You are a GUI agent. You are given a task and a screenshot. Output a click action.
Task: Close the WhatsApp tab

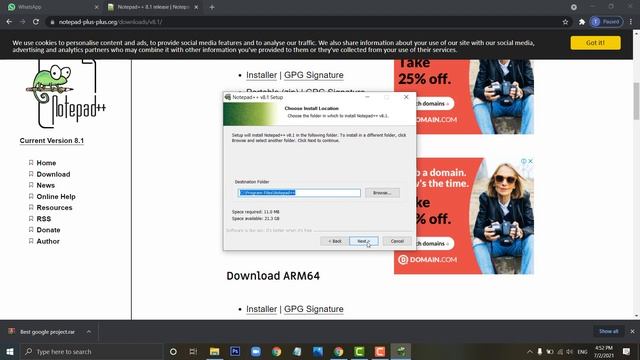pyautogui.click(x=96, y=7)
